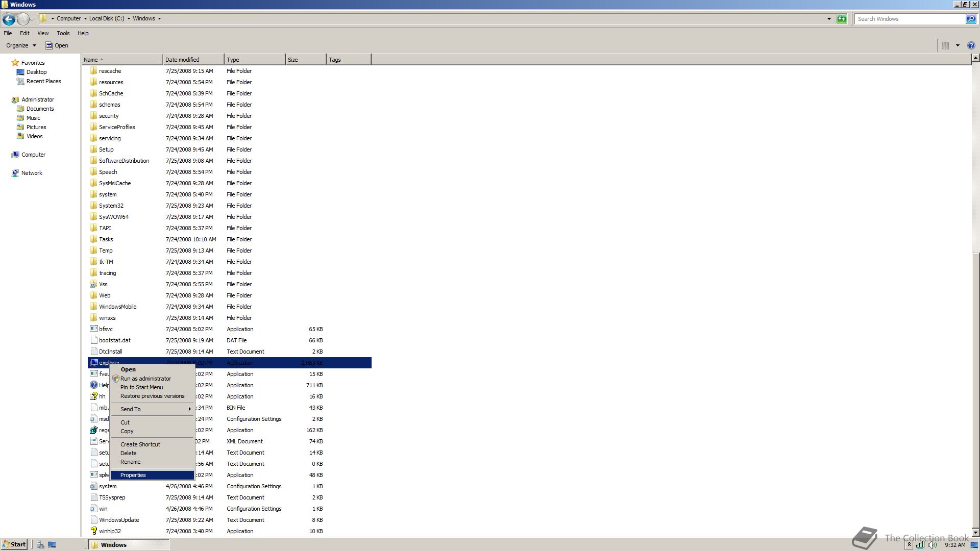The image size is (980, 551).
Task: Click the Server Manager taskbar icon
Action: (x=40, y=545)
